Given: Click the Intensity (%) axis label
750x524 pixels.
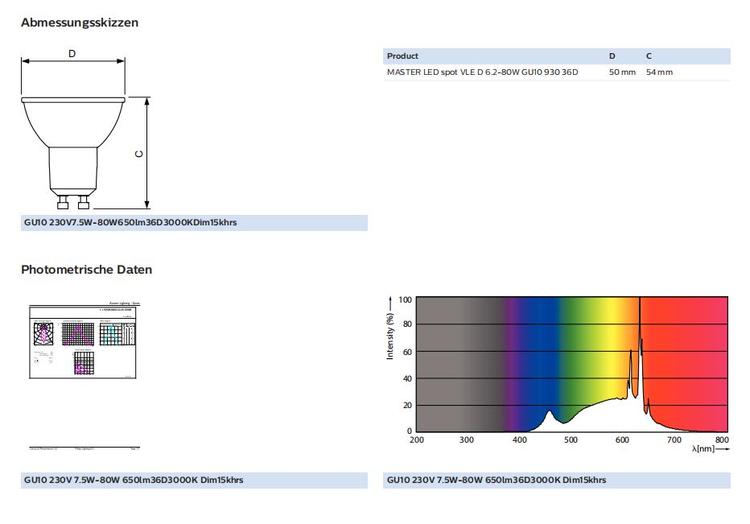Looking at the screenshot, I should pos(390,337).
